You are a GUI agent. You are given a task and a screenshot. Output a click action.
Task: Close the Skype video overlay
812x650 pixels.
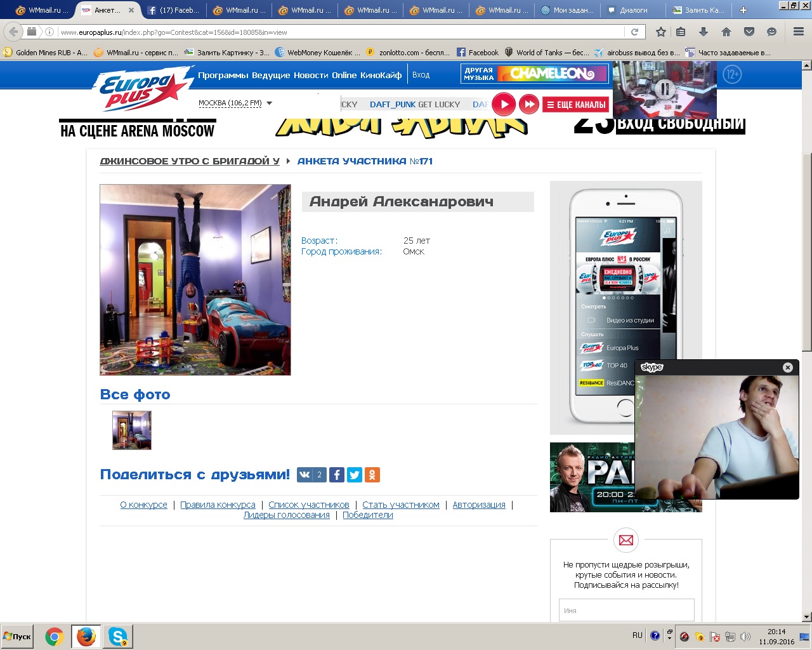pyautogui.click(x=788, y=367)
